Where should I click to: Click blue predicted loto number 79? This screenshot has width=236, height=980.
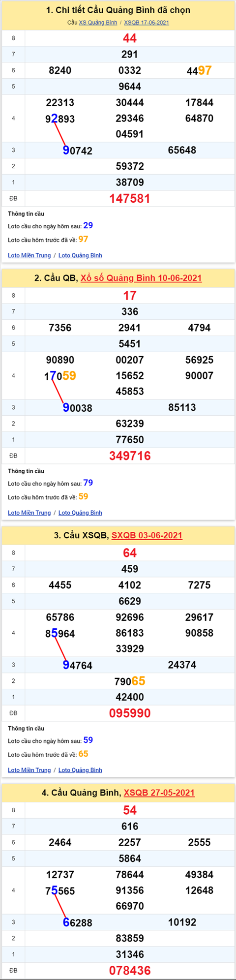88,483
